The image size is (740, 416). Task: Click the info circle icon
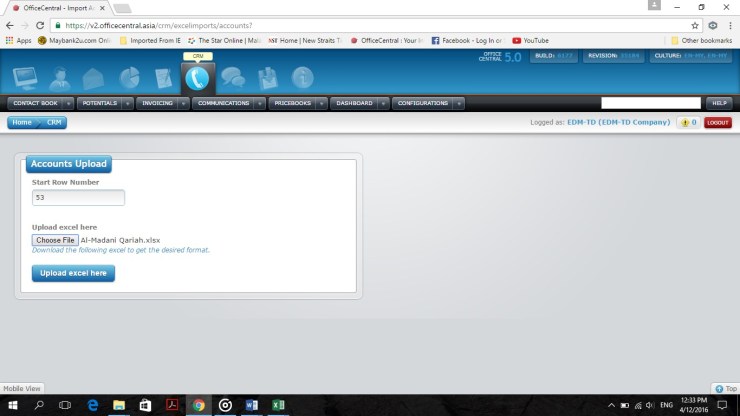coord(302,77)
